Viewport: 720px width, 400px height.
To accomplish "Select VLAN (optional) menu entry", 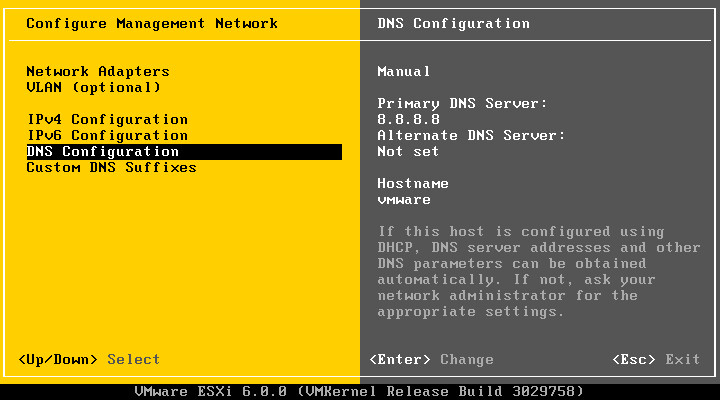I will (x=94, y=87).
